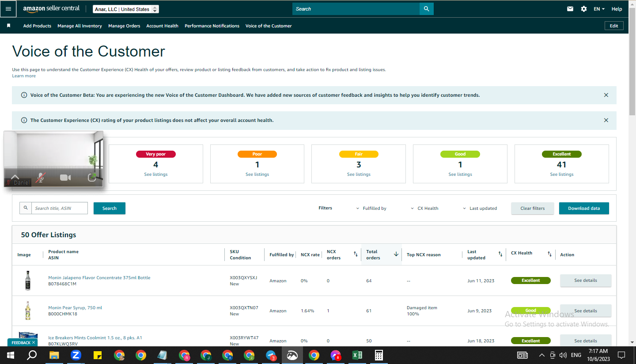Open the EN language dropdown
Image resolution: width=636 pixels, height=364 pixels.
click(599, 9)
